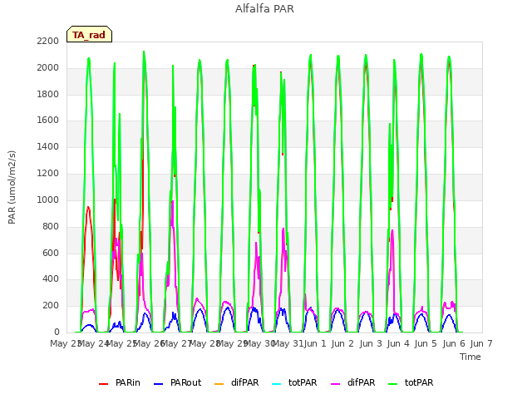Screen dimensions: 532x399
Task: Click the 1800 y-axis tick label
Action: pyautogui.click(x=48, y=94)
